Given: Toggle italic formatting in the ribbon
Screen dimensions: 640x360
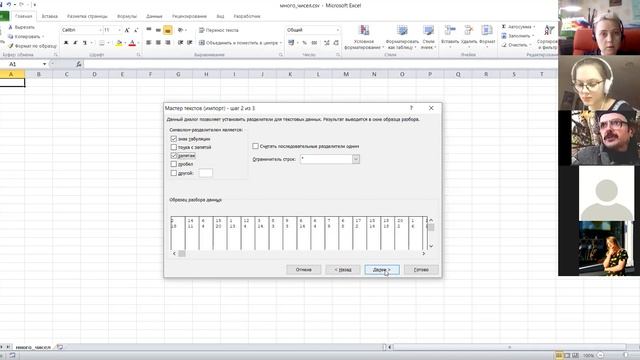Looking at the screenshot, I should pyautogui.click(x=75, y=42).
